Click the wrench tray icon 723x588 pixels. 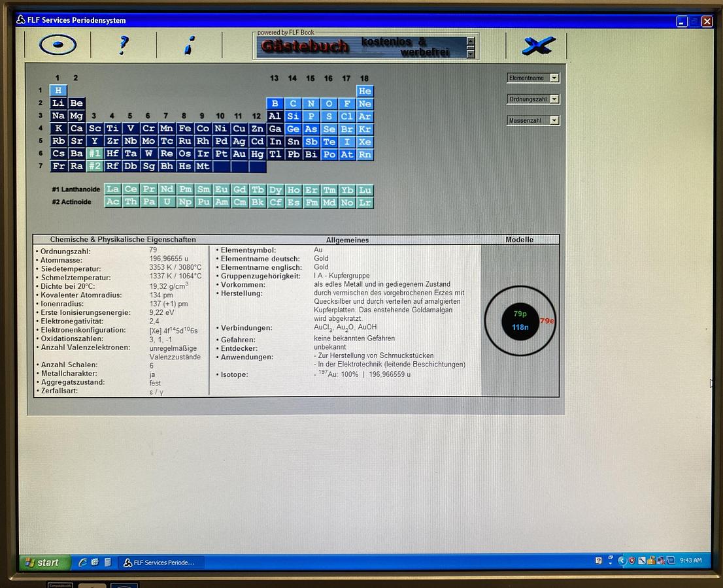[641, 560]
